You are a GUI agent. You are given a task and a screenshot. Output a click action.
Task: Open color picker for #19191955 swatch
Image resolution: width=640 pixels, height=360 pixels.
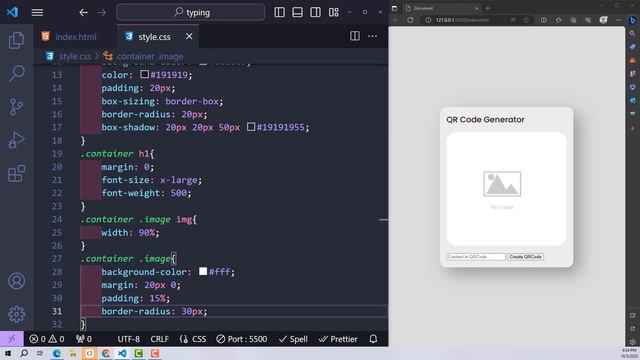251,127
